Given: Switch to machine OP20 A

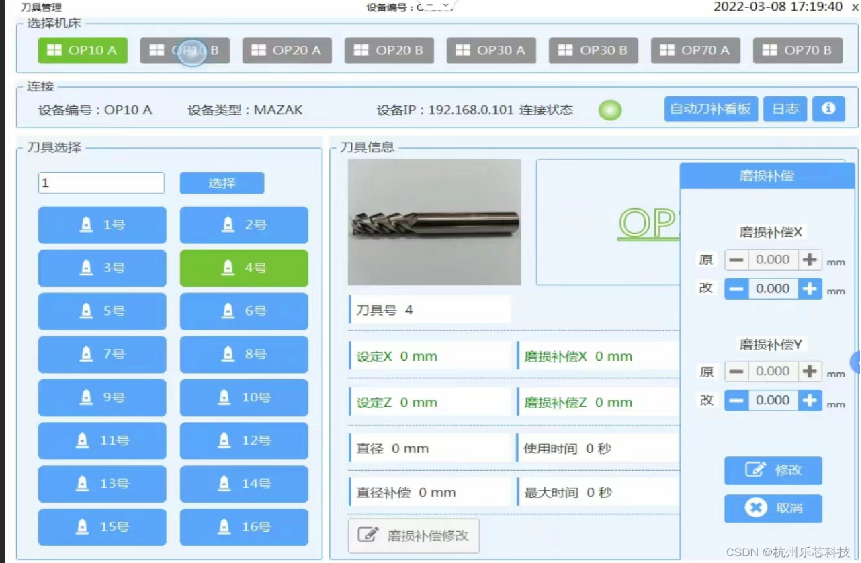Looking at the screenshot, I should coord(287,50).
